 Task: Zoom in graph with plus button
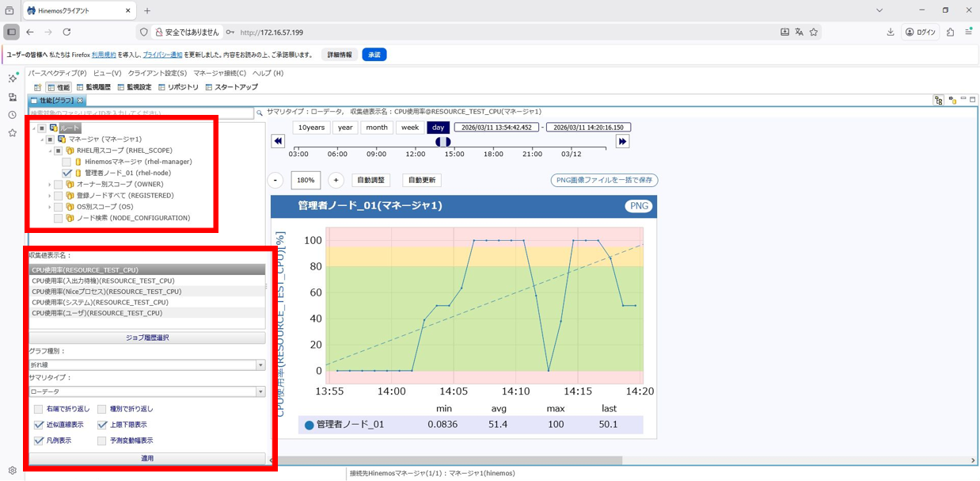tap(336, 180)
